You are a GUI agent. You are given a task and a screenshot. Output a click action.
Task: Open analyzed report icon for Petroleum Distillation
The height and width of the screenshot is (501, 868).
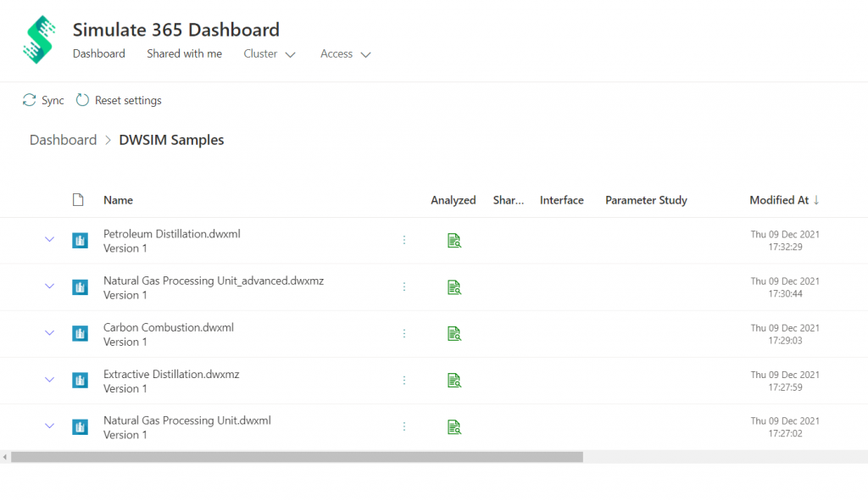tap(454, 241)
